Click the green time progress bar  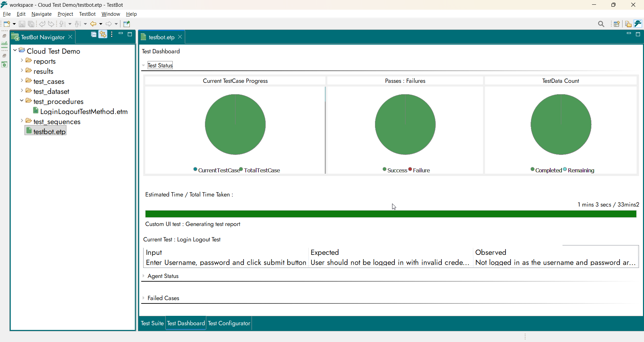pyautogui.click(x=391, y=214)
